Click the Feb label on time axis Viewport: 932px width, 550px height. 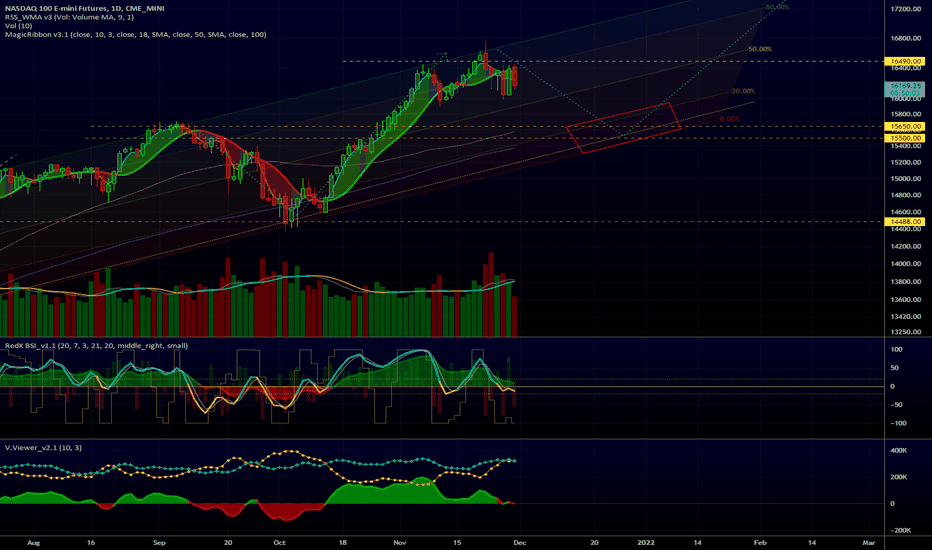[760, 543]
